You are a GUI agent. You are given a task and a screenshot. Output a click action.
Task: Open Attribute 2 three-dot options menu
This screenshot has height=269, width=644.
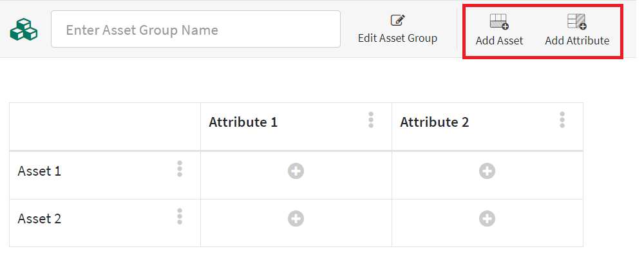(562, 120)
